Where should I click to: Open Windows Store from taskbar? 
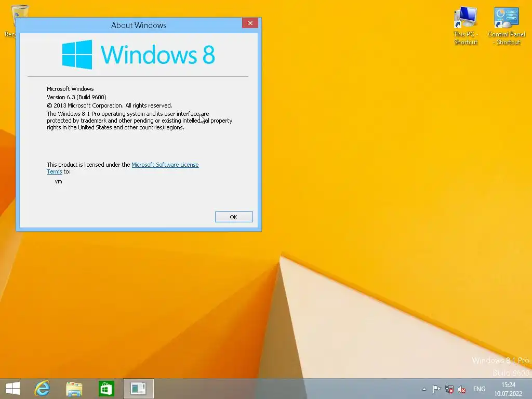click(x=106, y=389)
